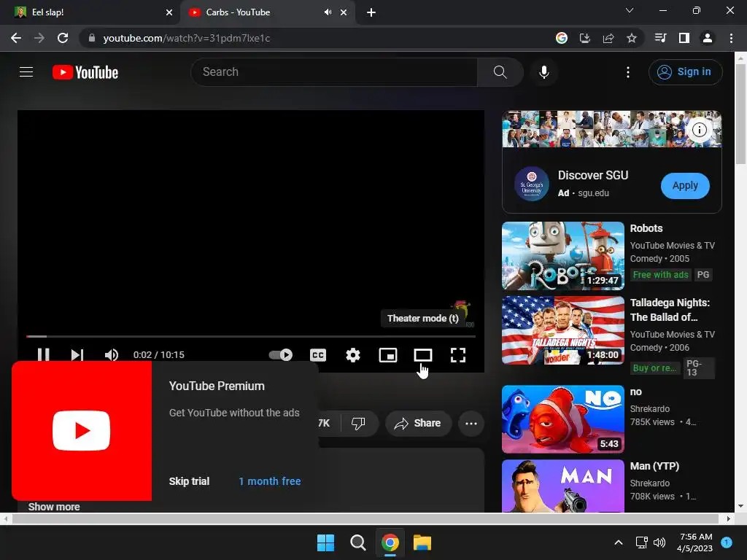Mute the video player volume
Viewport: 747px width, 560px height.
(112, 355)
